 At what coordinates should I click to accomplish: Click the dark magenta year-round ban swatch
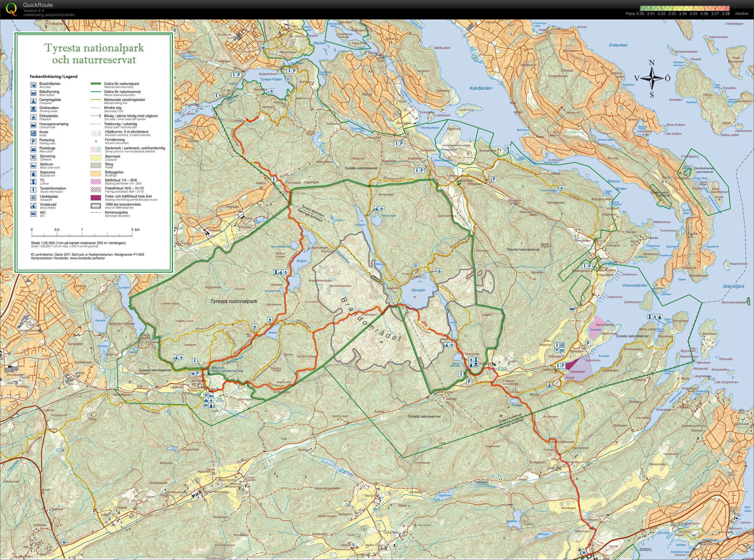point(96,198)
